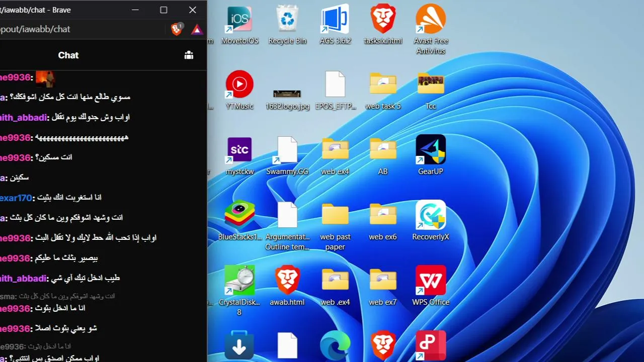Screen dimensions: 644x362
Task: Select the EPOS_EFTP file icon
Action: pyautogui.click(x=335, y=90)
